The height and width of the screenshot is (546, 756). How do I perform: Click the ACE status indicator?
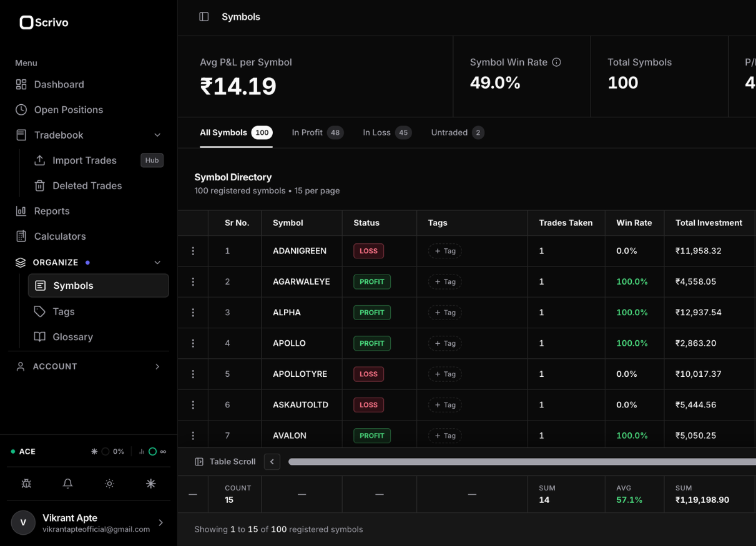[23, 452]
